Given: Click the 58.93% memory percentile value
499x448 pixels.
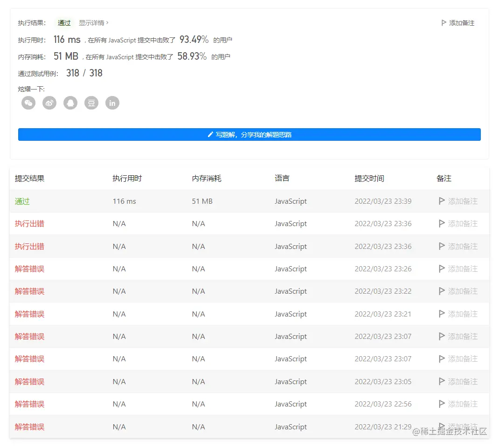Looking at the screenshot, I should pyautogui.click(x=192, y=56).
